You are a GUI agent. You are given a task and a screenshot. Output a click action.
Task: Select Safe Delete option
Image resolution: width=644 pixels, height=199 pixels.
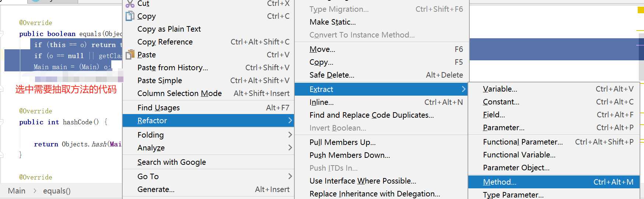pos(332,75)
